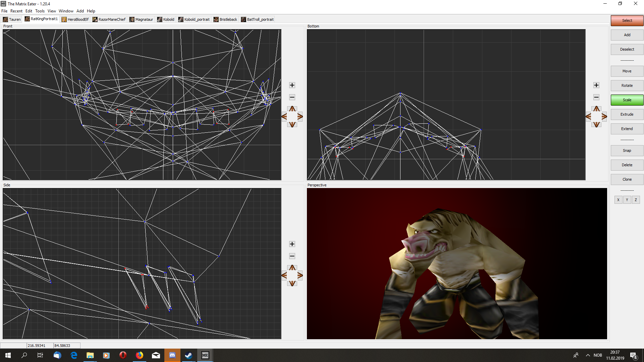
Task: Open the Recent menu
Action: 16,11
